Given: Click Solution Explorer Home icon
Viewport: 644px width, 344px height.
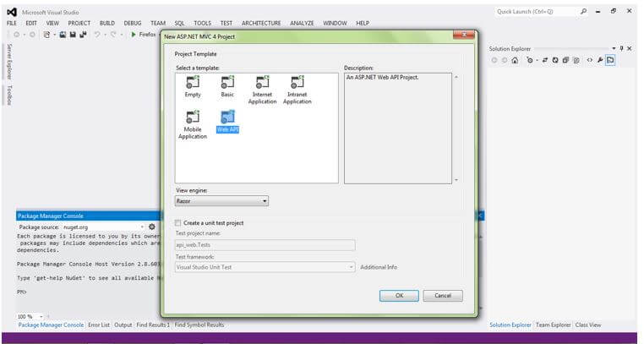Looking at the screenshot, I should click(x=515, y=60).
